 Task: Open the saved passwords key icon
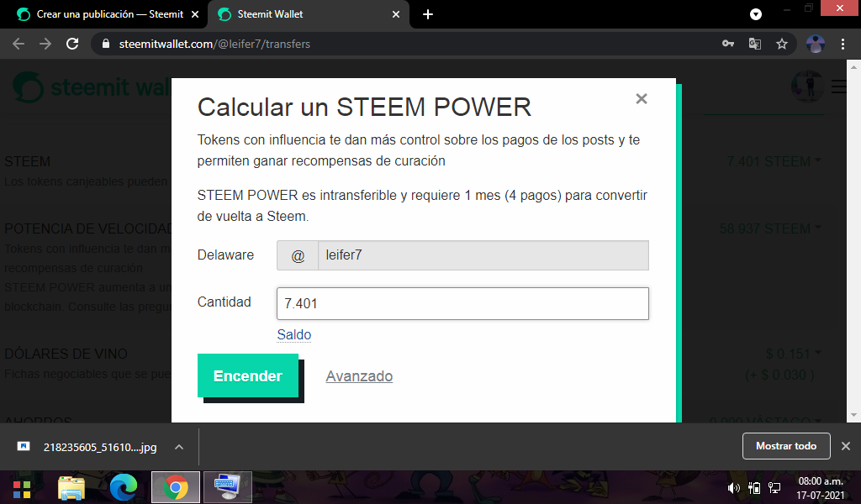[728, 44]
